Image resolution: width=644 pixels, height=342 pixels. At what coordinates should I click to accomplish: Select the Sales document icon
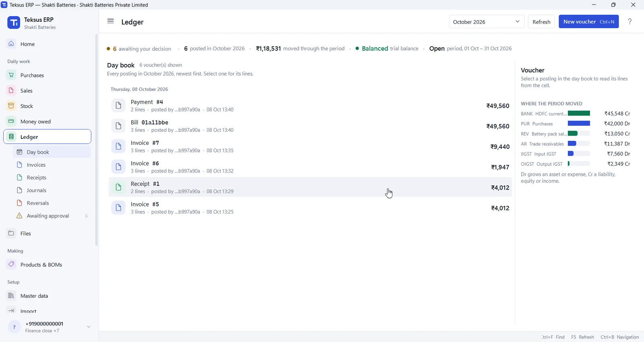click(11, 91)
